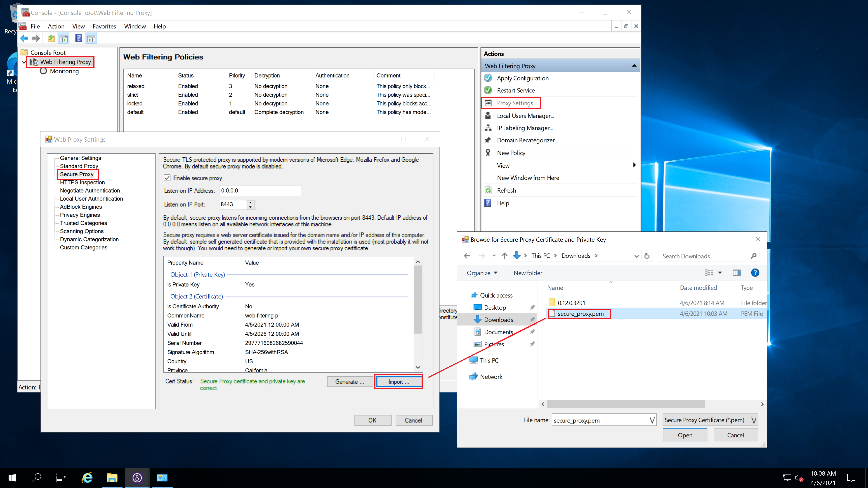Click the Up one level folder icon
The height and width of the screenshot is (488, 868).
tap(51, 39)
